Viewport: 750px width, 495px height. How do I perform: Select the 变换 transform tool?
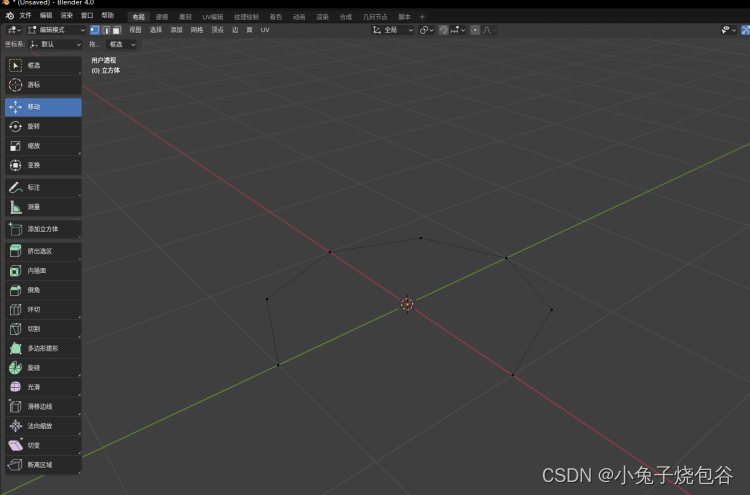[x=43, y=165]
